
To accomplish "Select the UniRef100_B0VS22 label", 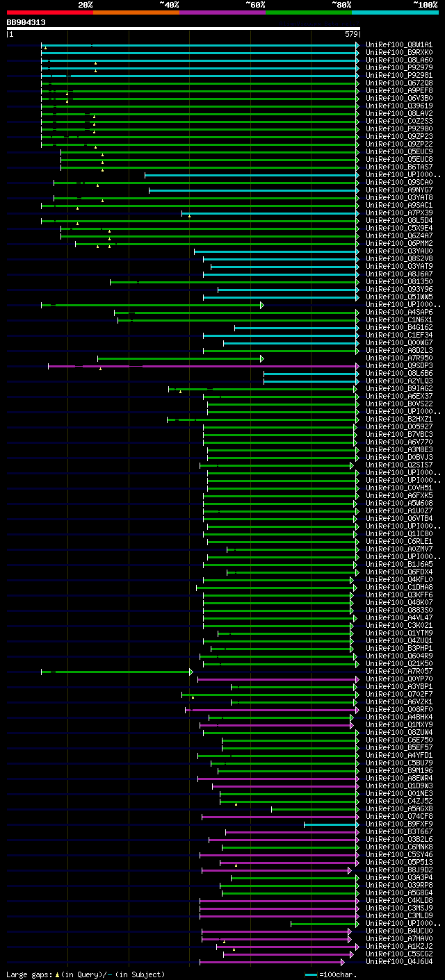I will pos(399,404).
